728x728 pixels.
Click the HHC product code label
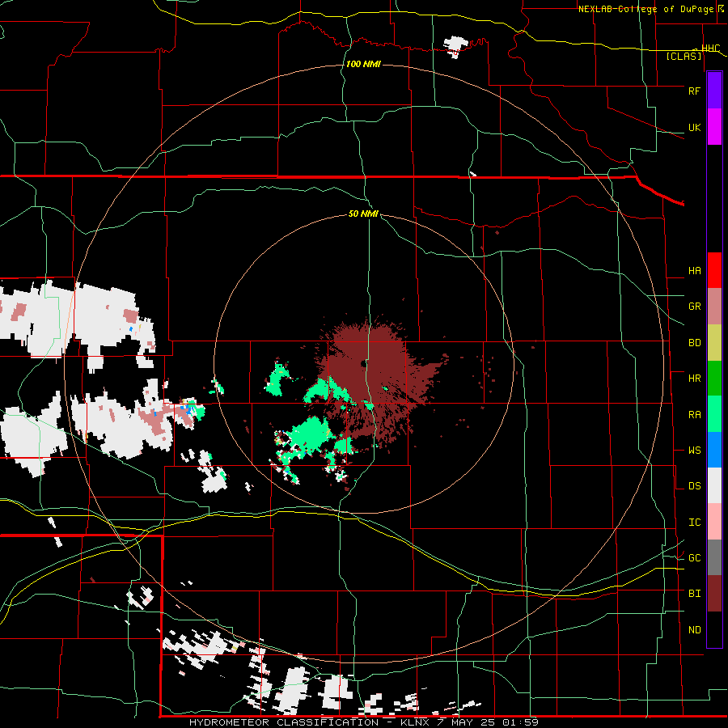pos(710,49)
